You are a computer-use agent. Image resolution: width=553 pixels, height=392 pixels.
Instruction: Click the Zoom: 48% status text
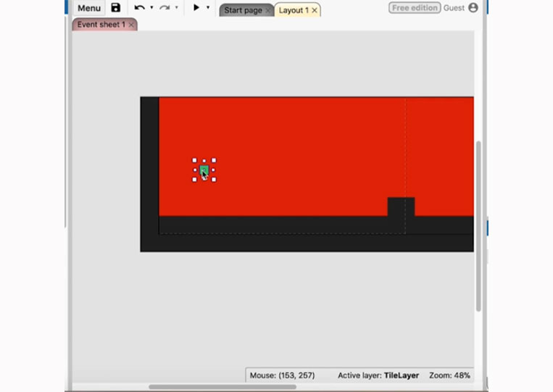(x=449, y=375)
